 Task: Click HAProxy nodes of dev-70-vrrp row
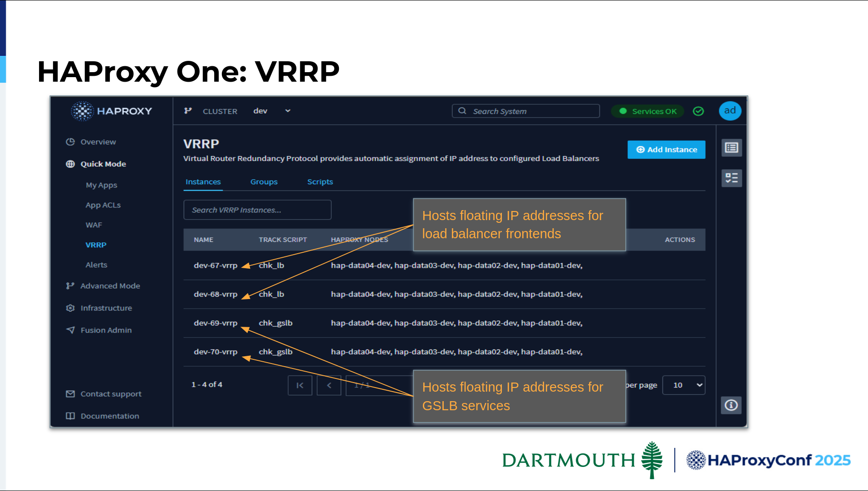coord(456,352)
